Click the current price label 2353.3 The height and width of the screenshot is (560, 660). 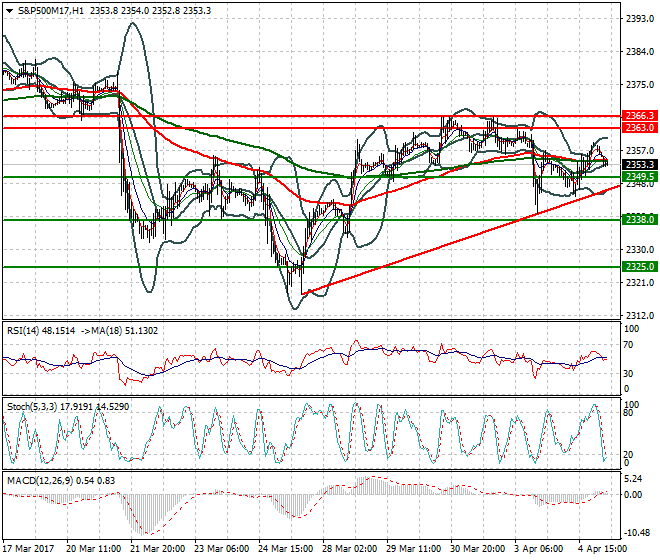[x=639, y=165]
